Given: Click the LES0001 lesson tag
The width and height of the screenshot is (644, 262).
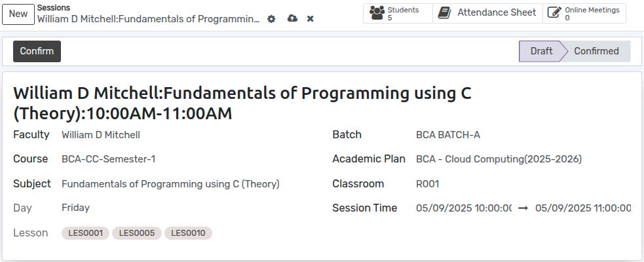Looking at the screenshot, I should (x=85, y=233).
